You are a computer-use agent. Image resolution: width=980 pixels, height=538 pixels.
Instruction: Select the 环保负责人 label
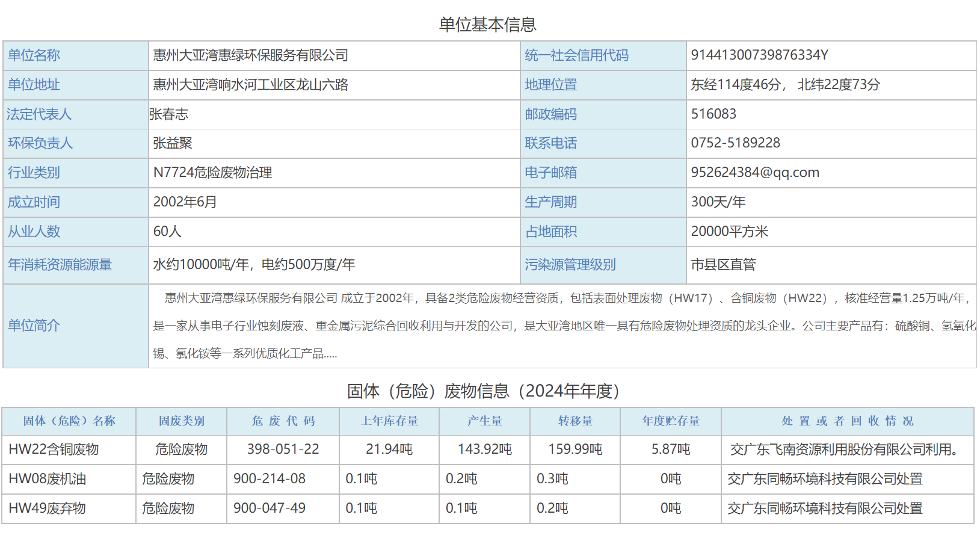click(x=40, y=143)
